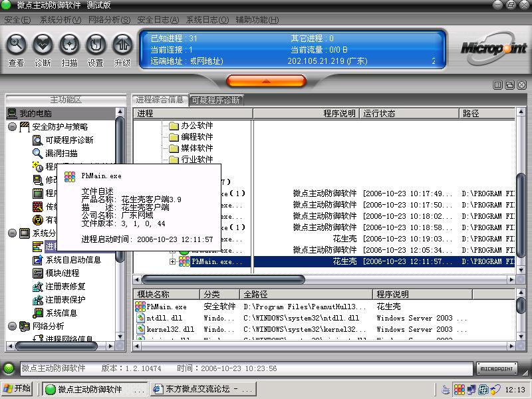Click the panel close circle icon
Image resolution: width=532 pixels, height=399 pixels.
point(522,85)
